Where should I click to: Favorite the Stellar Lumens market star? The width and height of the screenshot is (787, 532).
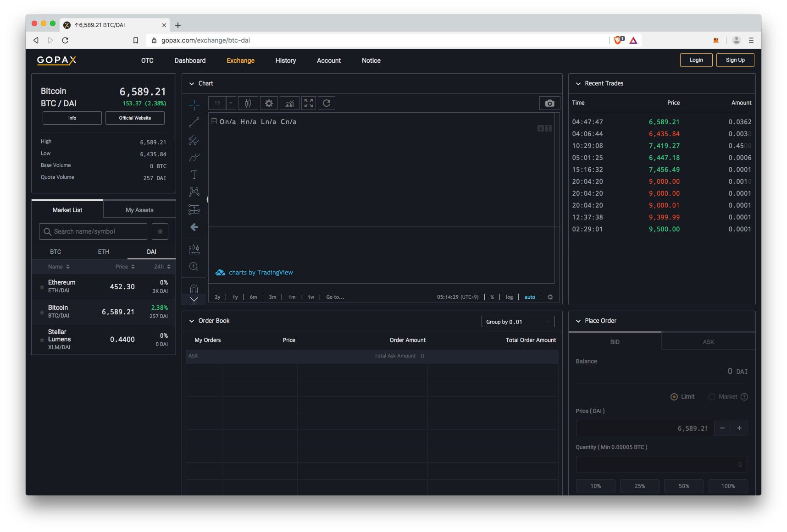click(42, 340)
